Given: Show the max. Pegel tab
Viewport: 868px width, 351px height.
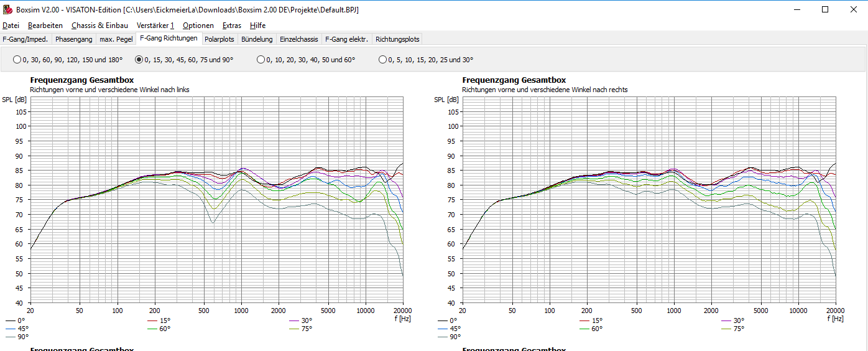Looking at the screenshot, I should click(116, 39).
